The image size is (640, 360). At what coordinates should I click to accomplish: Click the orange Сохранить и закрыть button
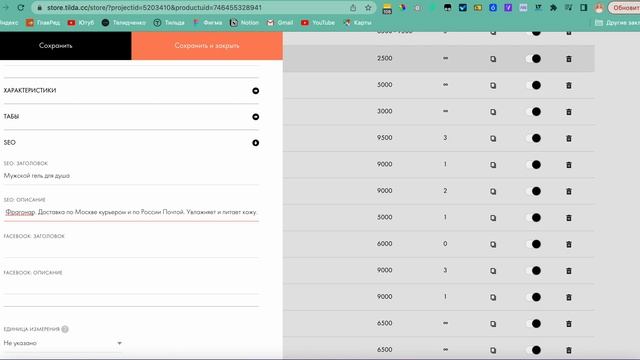pyautogui.click(x=207, y=46)
